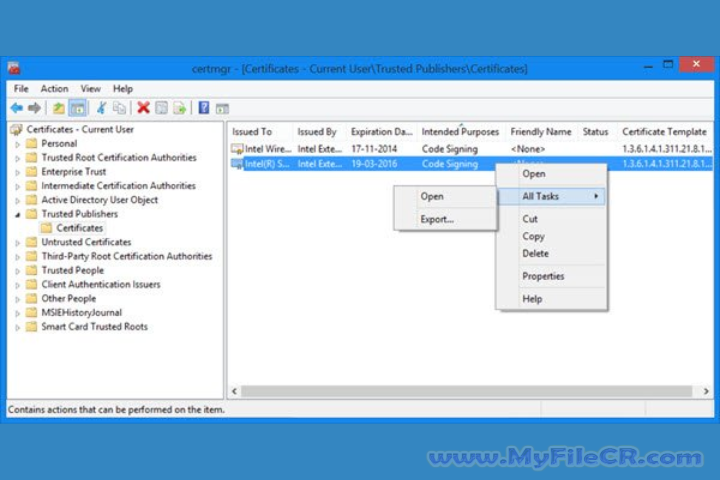Choose Cut in the context menu
720x480 pixels.
[552, 219]
